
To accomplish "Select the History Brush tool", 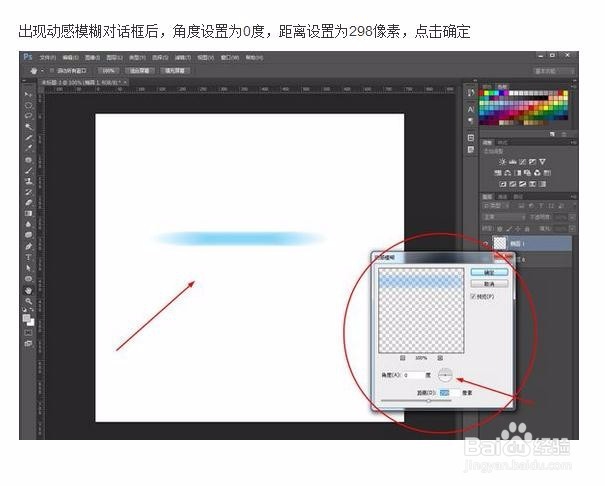I will [x=28, y=192].
